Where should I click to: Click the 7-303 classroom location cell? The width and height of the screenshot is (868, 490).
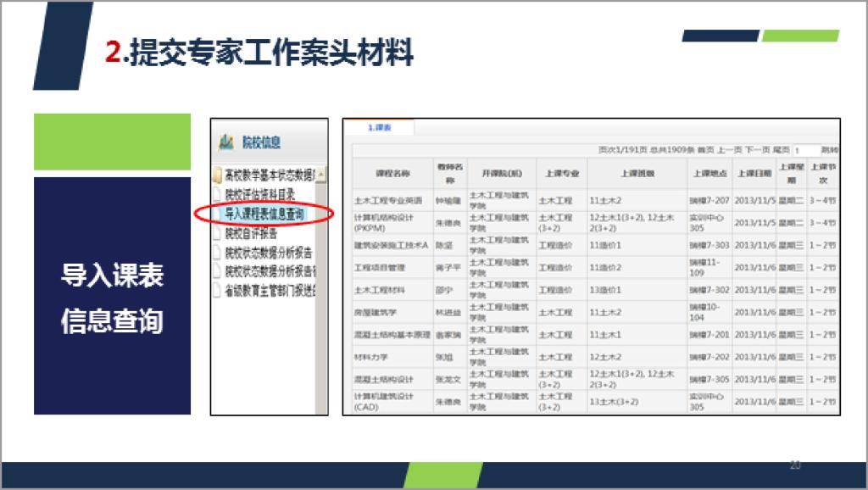[x=709, y=245]
